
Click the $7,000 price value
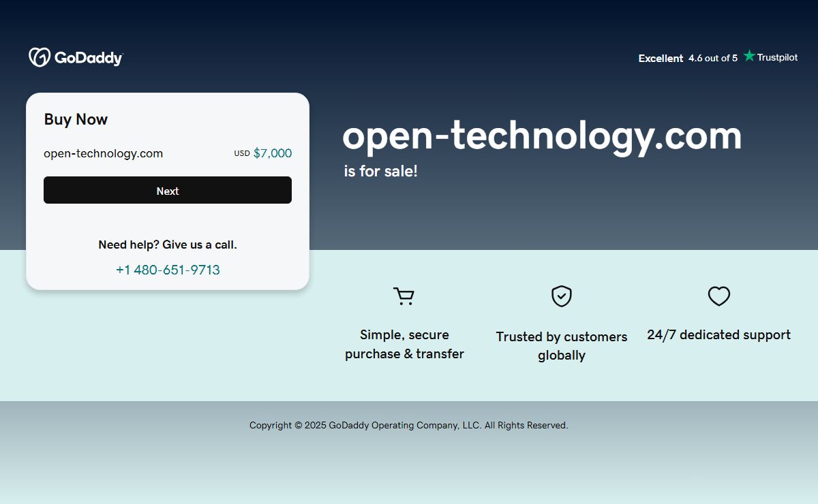(273, 153)
